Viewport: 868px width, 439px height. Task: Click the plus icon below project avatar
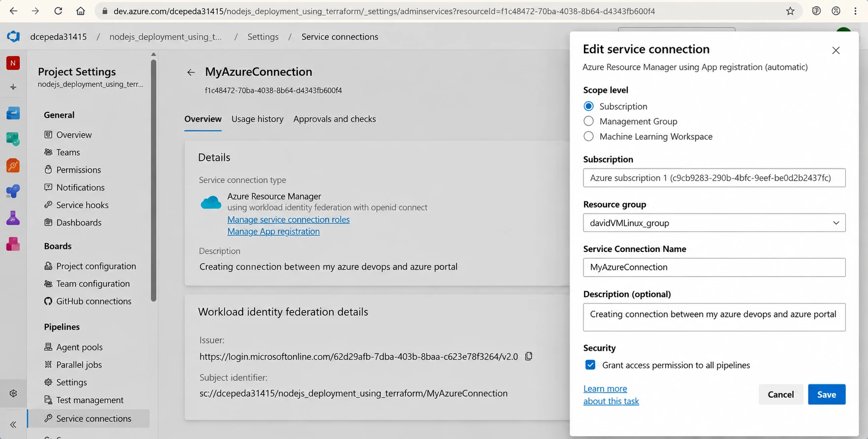point(13,87)
